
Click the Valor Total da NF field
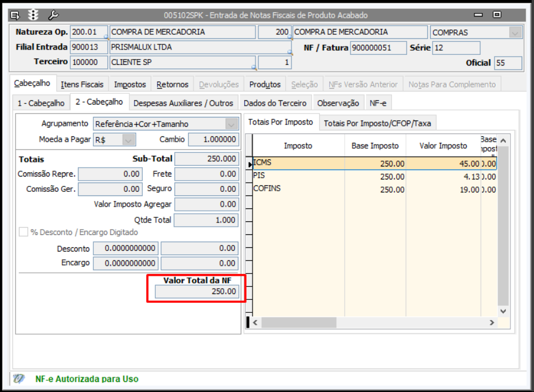197,292
